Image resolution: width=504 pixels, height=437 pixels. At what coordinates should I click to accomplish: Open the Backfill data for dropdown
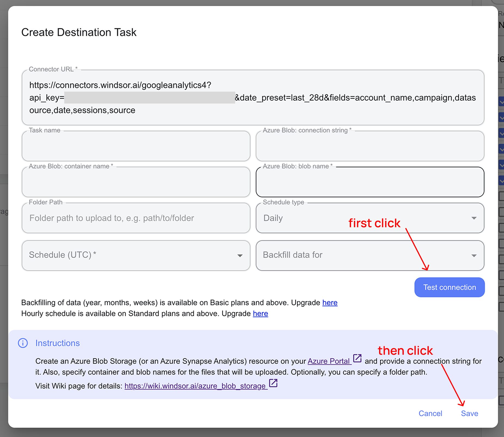370,255
